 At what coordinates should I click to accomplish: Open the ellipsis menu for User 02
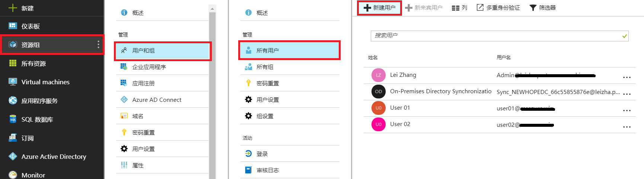coord(627,126)
